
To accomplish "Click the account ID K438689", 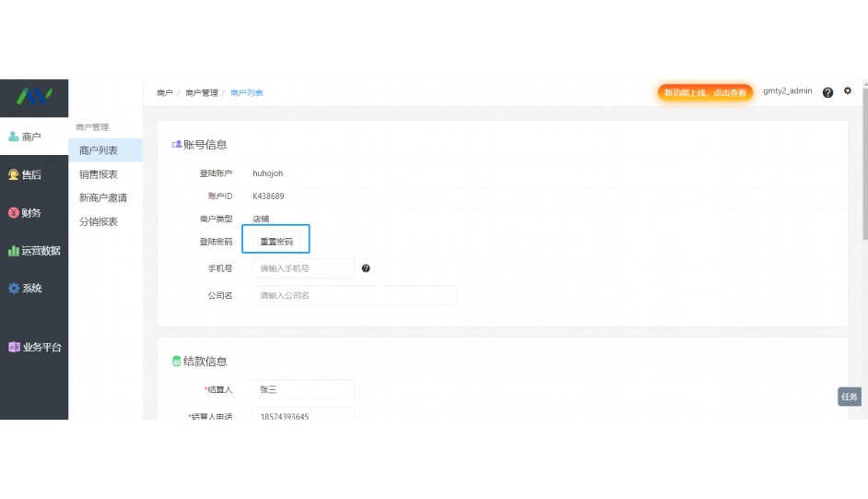I will point(268,196).
